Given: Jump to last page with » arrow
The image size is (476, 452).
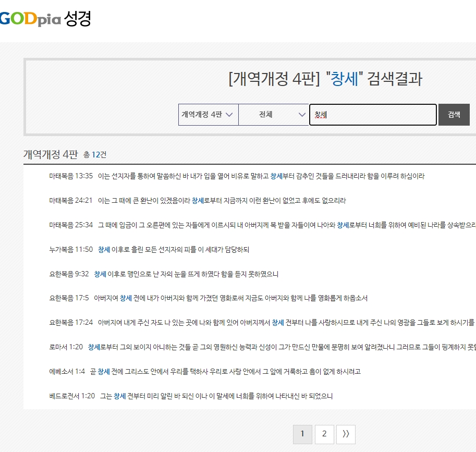Looking at the screenshot, I should pos(346,434).
